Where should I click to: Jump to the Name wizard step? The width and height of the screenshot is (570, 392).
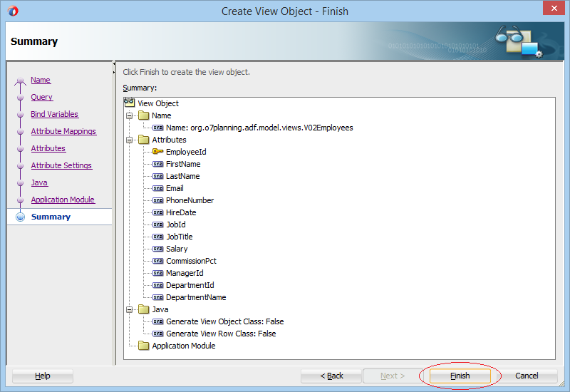(41, 80)
